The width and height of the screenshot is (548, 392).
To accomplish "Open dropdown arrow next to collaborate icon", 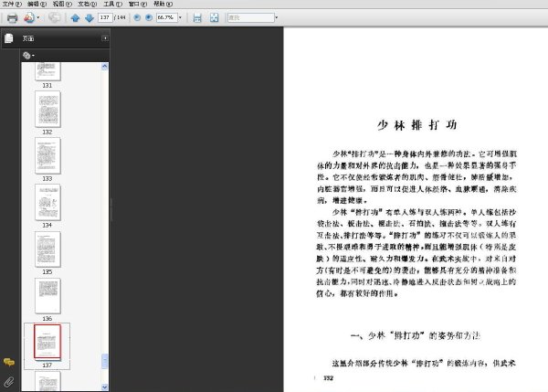I will point(37,17).
